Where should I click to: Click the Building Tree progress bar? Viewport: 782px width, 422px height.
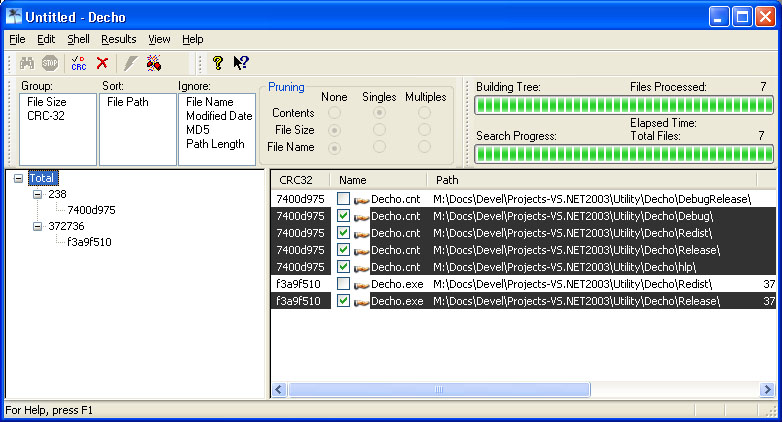click(624, 105)
